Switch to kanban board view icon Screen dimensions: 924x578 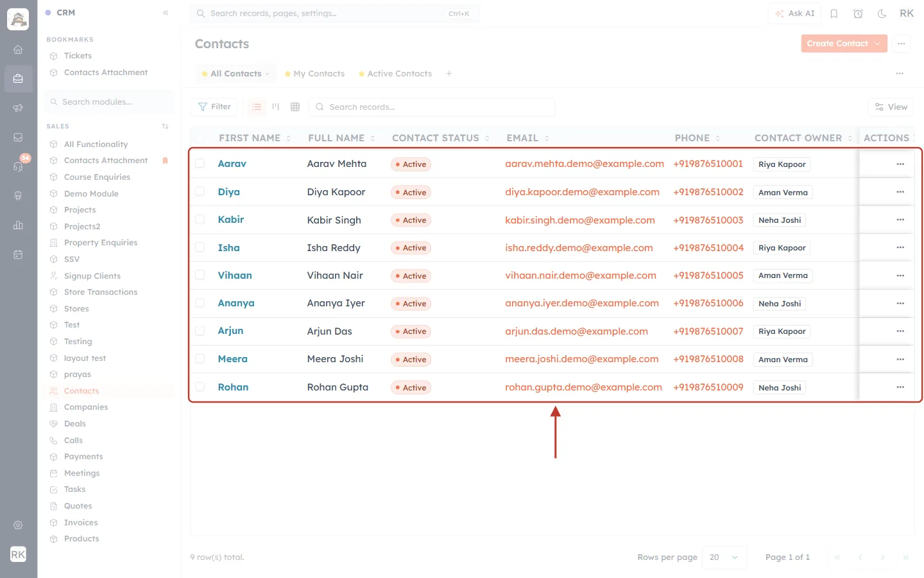[276, 107]
